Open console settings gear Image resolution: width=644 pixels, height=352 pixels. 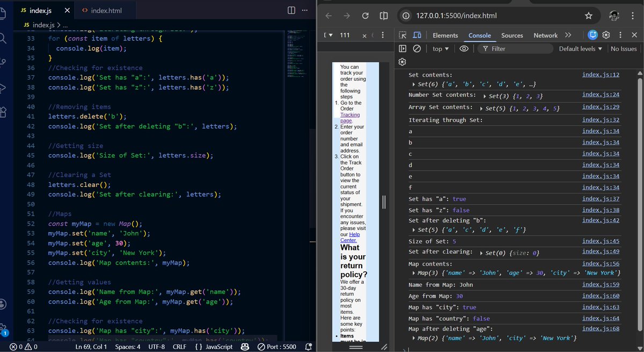pos(402,62)
